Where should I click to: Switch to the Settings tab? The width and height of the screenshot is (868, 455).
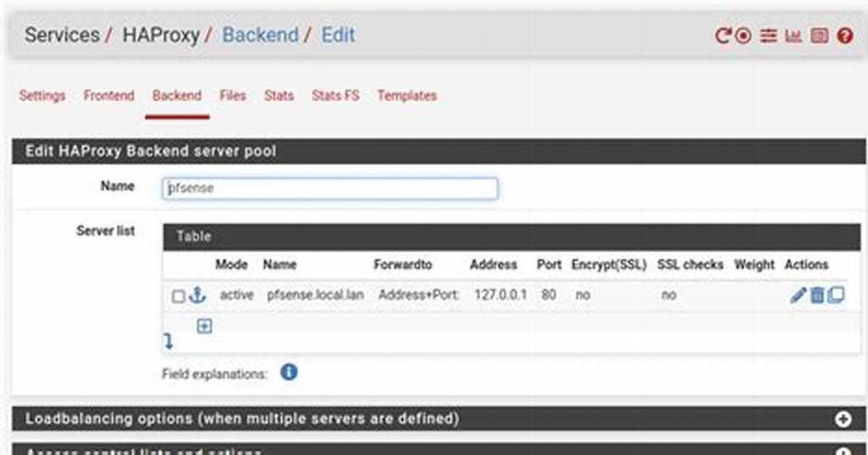[42, 95]
